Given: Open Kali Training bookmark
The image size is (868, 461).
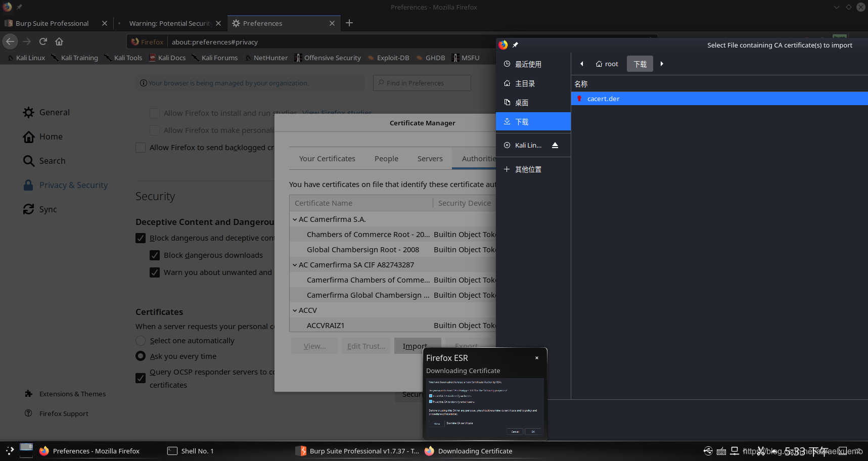Looking at the screenshot, I should click(75, 58).
